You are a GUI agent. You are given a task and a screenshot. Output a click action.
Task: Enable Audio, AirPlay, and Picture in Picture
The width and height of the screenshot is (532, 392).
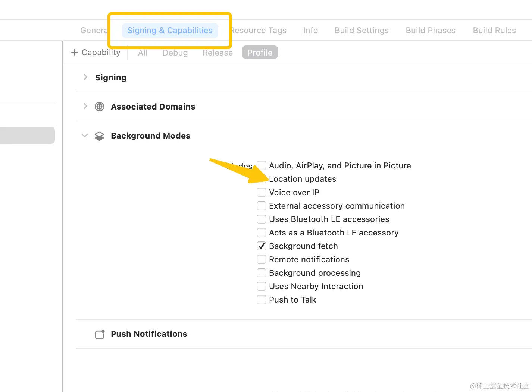(x=262, y=165)
